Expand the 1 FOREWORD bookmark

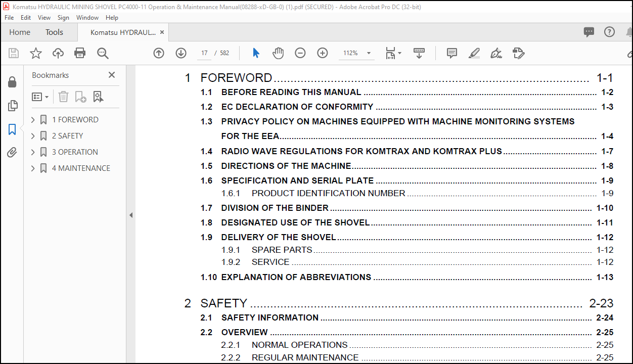[x=33, y=120]
